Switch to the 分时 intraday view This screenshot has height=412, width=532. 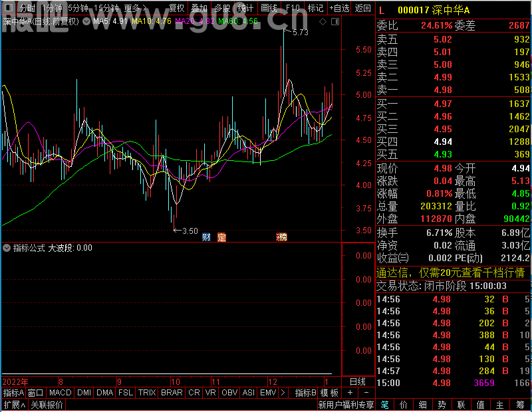(x=27, y=8)
